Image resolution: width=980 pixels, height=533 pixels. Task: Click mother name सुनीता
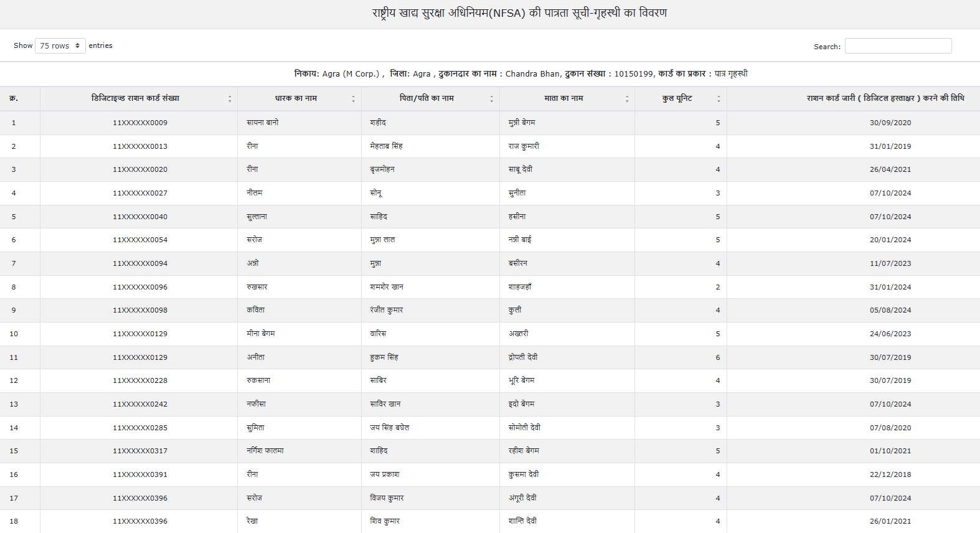click(517, 193)
